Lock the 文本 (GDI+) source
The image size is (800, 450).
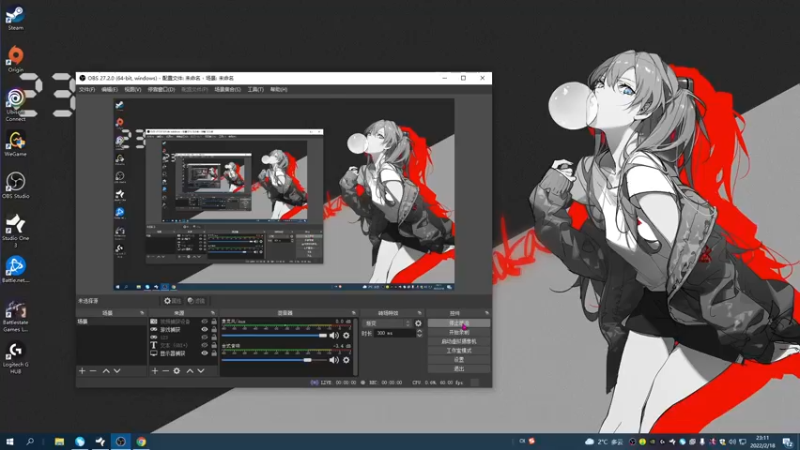tap(214, 345)
